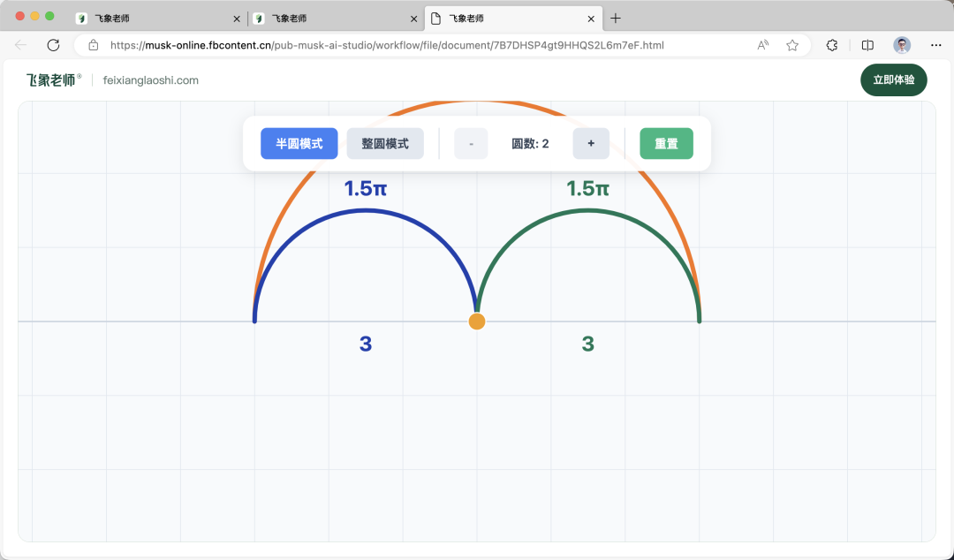Image resolution: width=954 pixels, height=560 pixels.
Task: Click the orange center point on the axis
Action: tap(476, 321)
